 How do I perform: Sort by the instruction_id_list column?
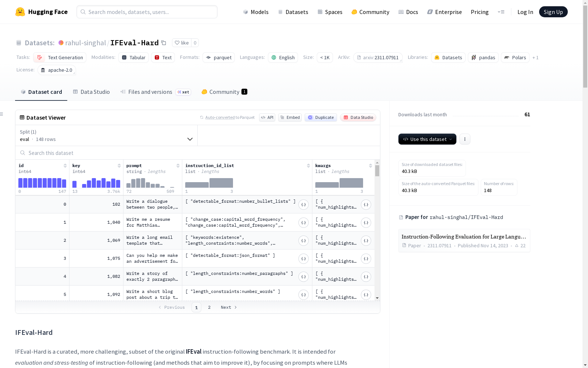pyautogui.click(x=308, y=166)
